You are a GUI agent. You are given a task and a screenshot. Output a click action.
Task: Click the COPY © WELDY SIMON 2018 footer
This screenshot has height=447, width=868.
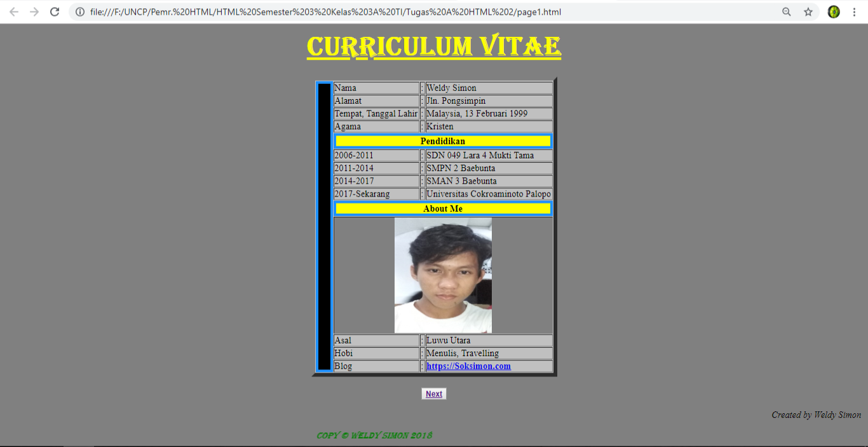click(374, 436)
